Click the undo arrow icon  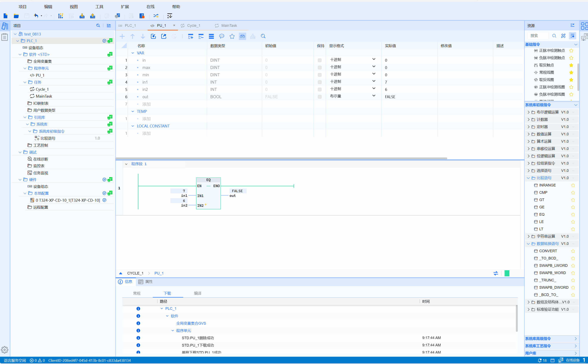click(x=36, y=16)
